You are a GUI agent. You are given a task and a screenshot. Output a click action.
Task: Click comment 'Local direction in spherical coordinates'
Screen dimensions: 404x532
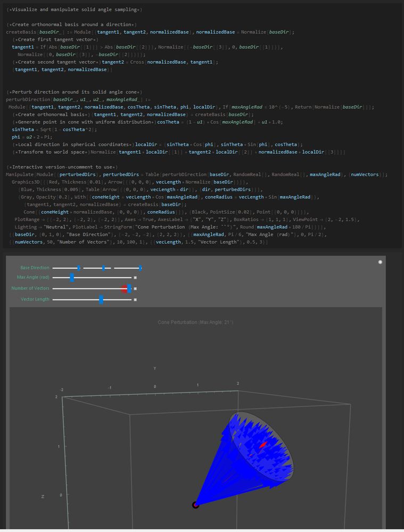click(x=73, y=145)
